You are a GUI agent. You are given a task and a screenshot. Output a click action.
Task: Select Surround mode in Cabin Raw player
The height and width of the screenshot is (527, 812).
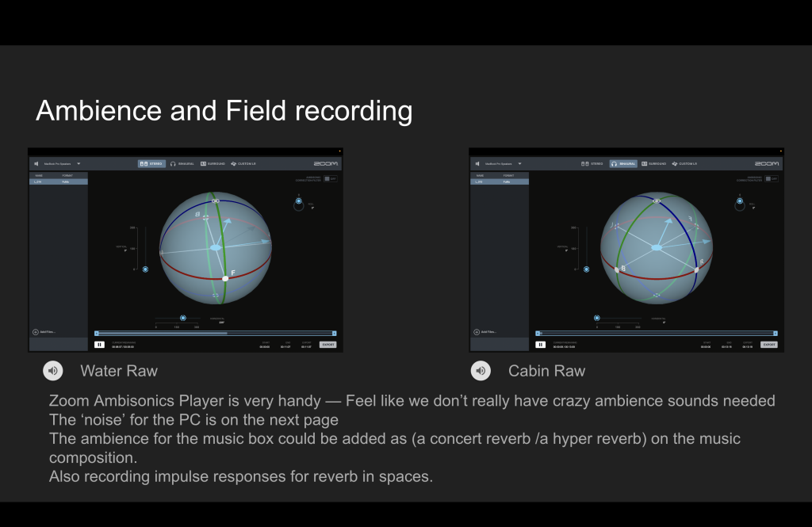tap(653, 163)
